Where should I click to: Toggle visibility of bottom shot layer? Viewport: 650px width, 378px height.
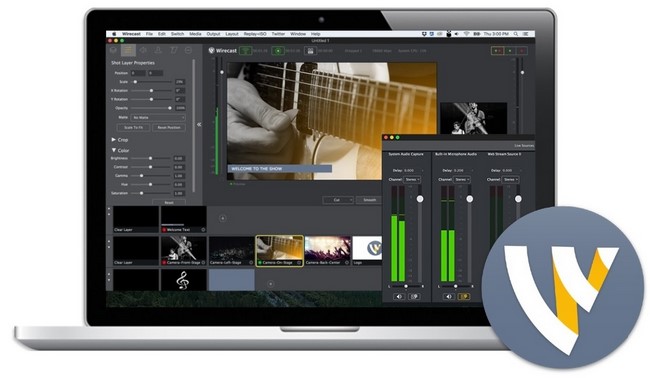click(109, 274)
